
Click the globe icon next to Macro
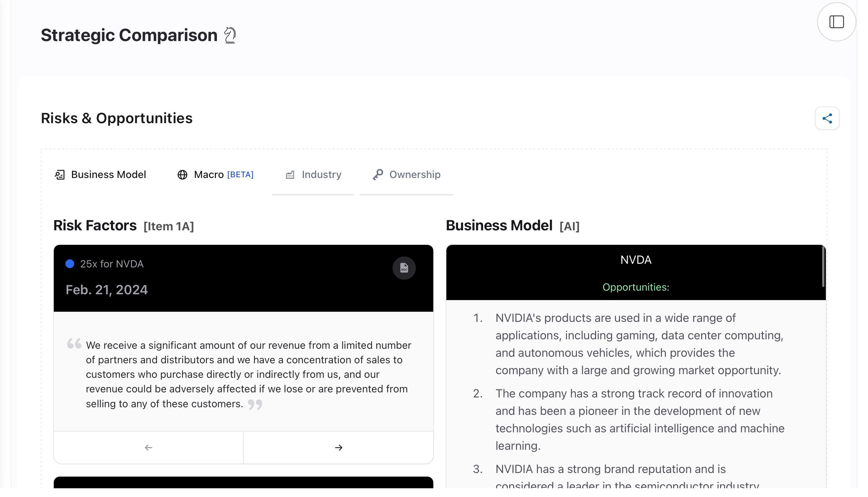click(182, 175)
